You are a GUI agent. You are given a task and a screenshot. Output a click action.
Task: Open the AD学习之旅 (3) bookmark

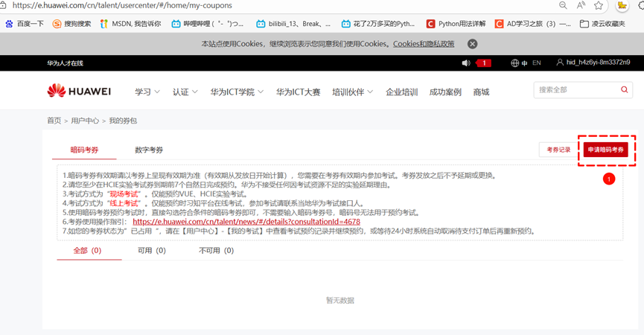point(533,24)
